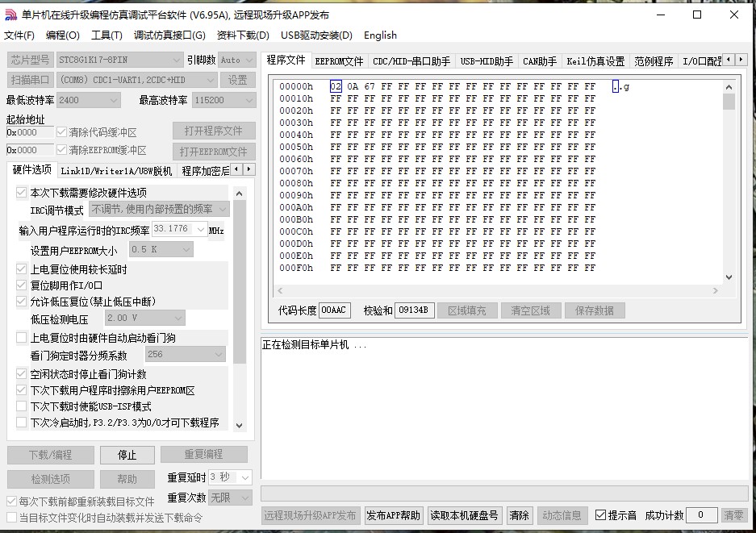This screenshot has width=756, height=533.
Task: Toggle 复位脚用作I/O口 checkbox
Action: click(x=21, y=285)
